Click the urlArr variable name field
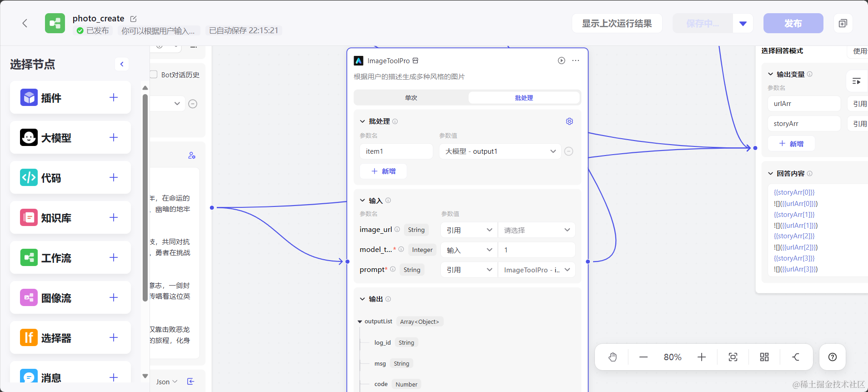Screen dimensions: 868x392 coord(804,104)
